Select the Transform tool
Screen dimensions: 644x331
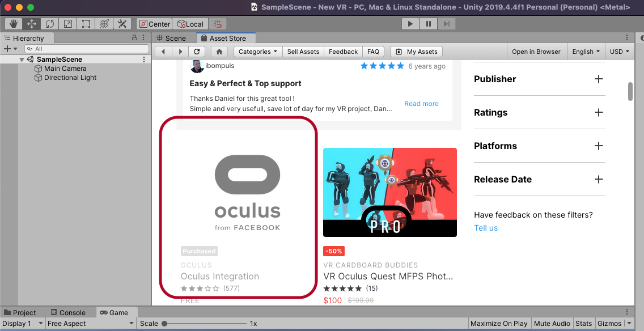click(104, 24)
